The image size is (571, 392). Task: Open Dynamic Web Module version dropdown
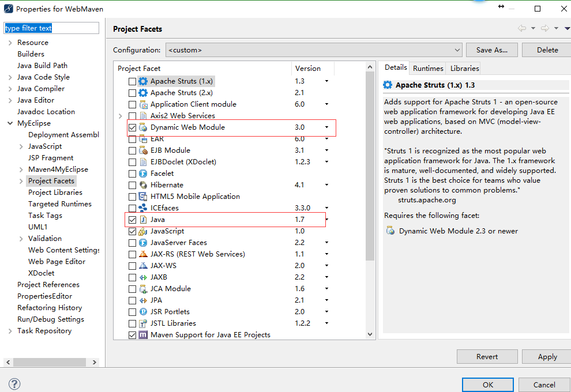click(326, 127)
